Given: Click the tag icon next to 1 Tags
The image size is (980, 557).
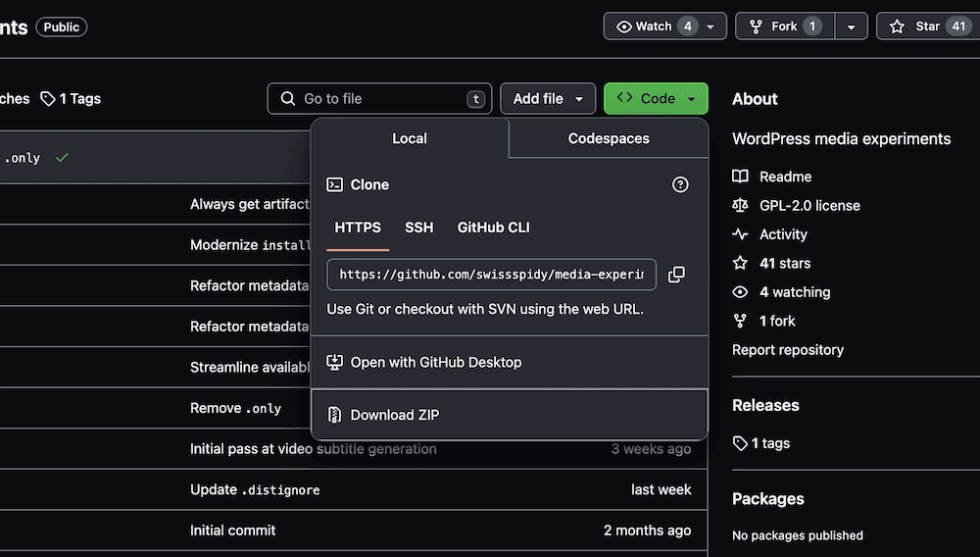Looking at the screenshot, I should tap(48, 99).
